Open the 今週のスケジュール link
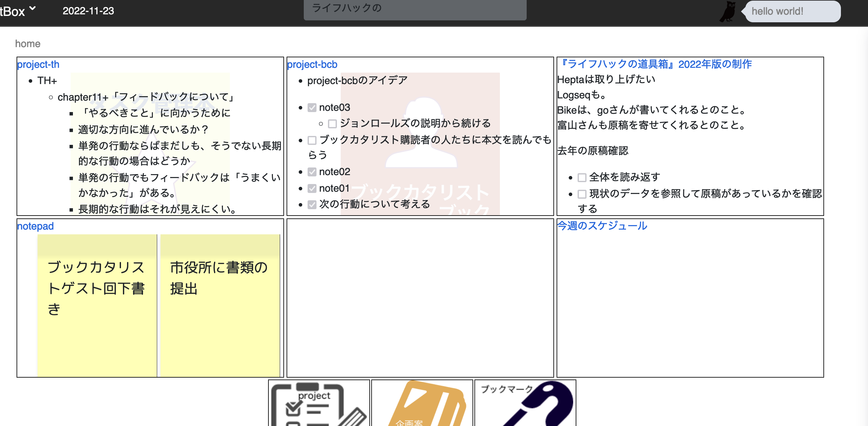Image resolution: width=868 pixels, height=426 pixels. [601, 226]
